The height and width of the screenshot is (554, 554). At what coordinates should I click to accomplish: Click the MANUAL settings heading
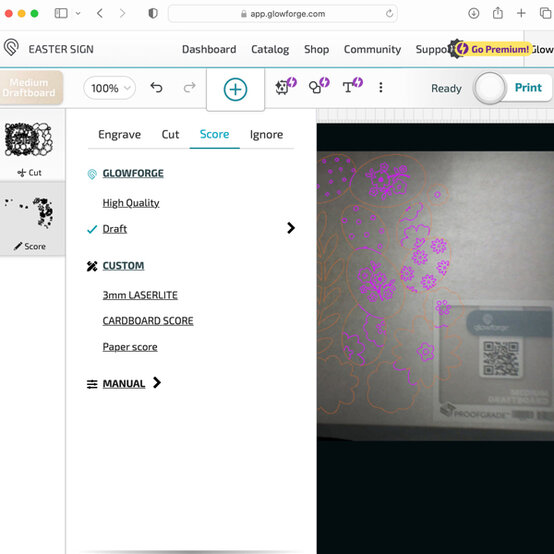(x=124, y=384)
